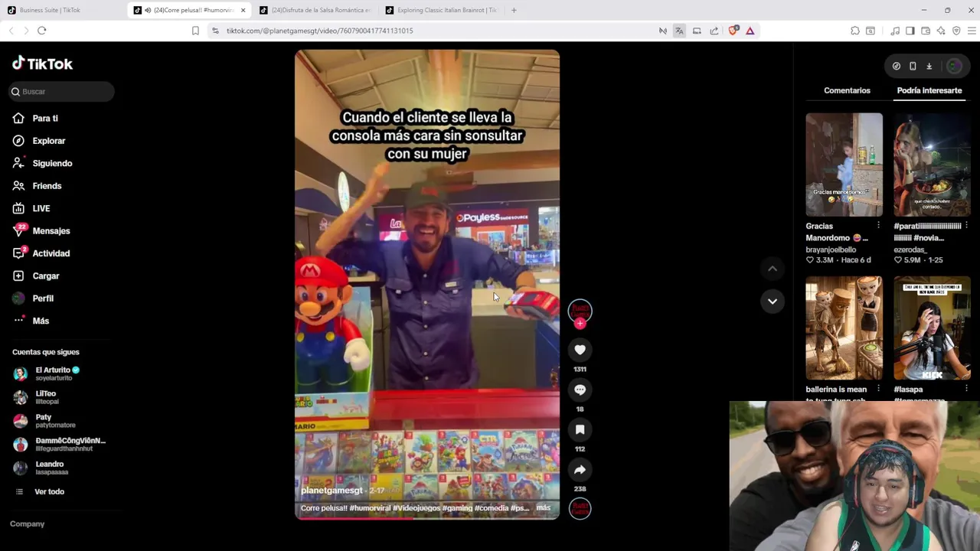Open Brave Shields lion icon
This screenshot has width=980, height=551.
click(x=733, y=31)
